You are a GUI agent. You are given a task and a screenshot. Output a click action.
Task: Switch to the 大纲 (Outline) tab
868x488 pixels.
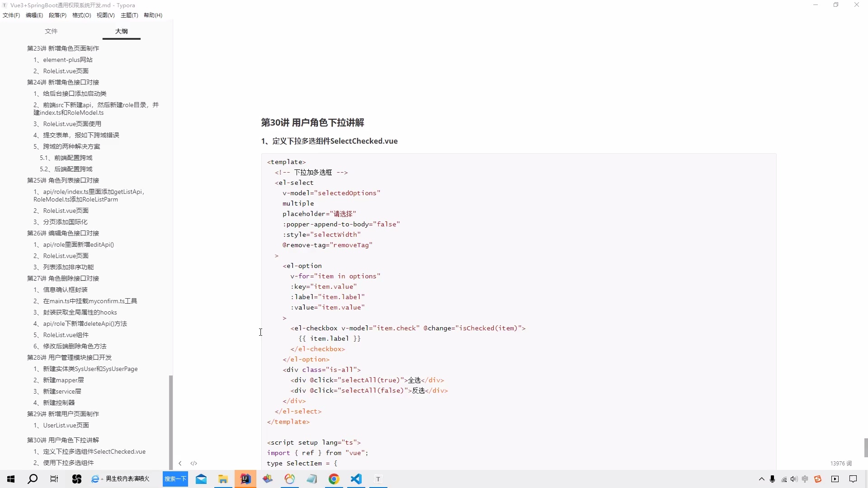coord(121,31)
